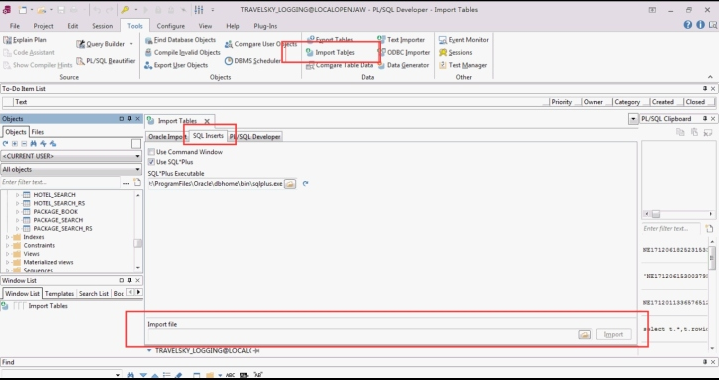Open the ODBC Importer
723x384 pixels.
pos(404,53)
